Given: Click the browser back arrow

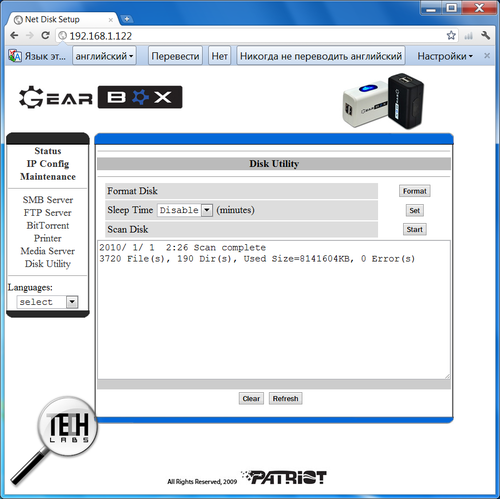Looking at the screenshot, I should [14, 35].
